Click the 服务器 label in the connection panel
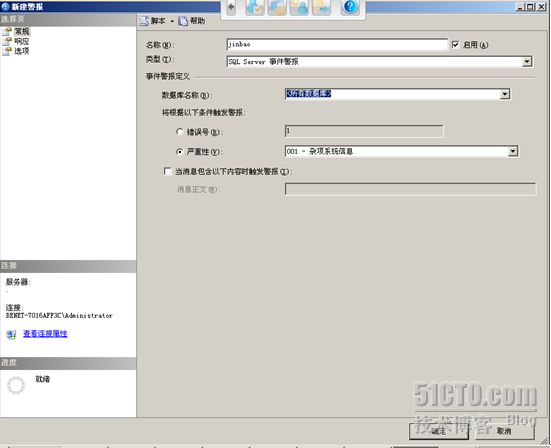551x448 pixels. (18, 282)
